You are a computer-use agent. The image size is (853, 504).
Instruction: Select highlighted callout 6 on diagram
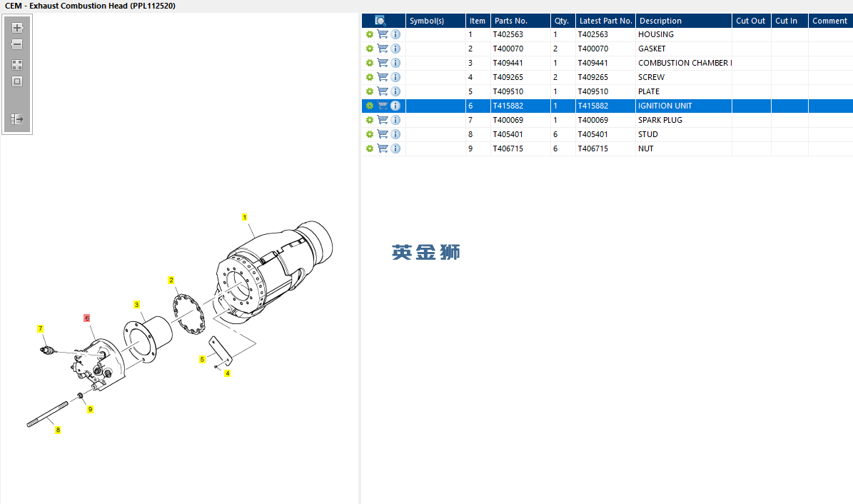tap(86, 318)
